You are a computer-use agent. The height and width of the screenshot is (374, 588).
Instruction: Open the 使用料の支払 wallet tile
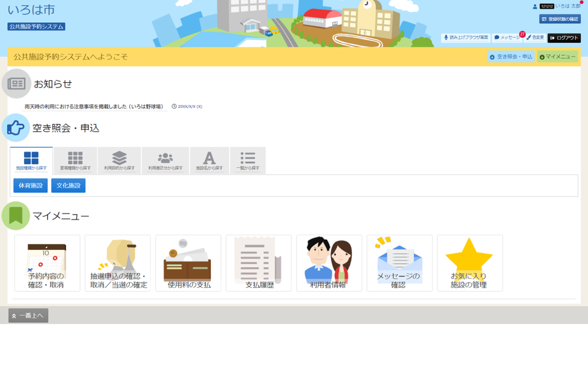[188, 263]
